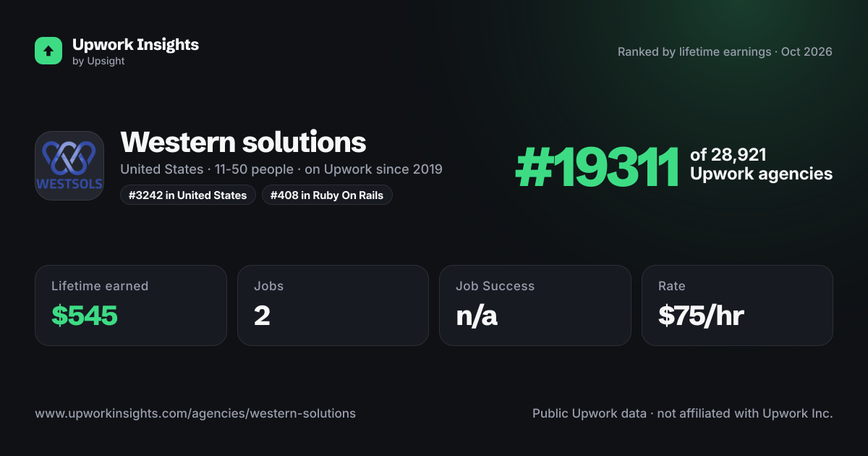This screenshot has width=868, height=456.
Task: Click the #19311 rank number
Action: [x=597, y=167]
